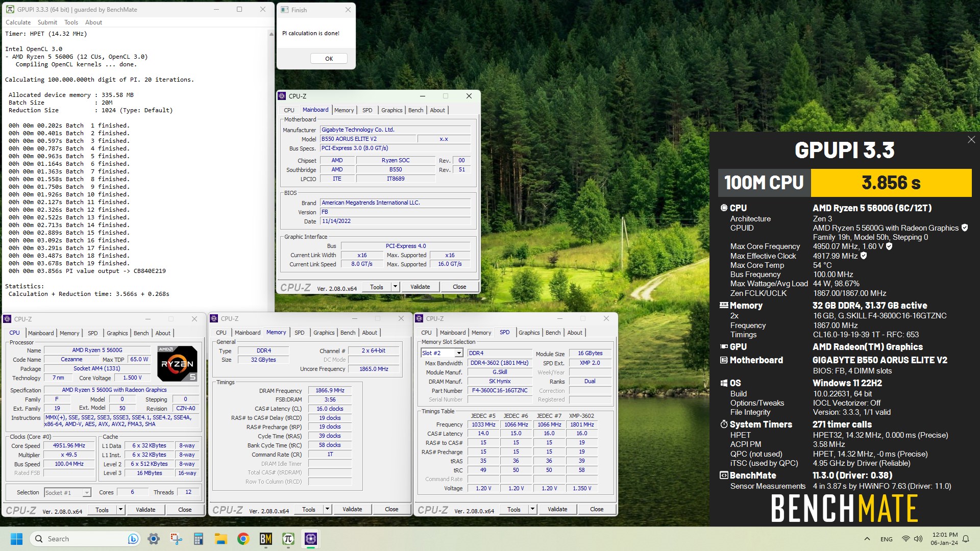Click the shield beside Max Effective Clock value

pyautogui.click(x=864, y=256)
